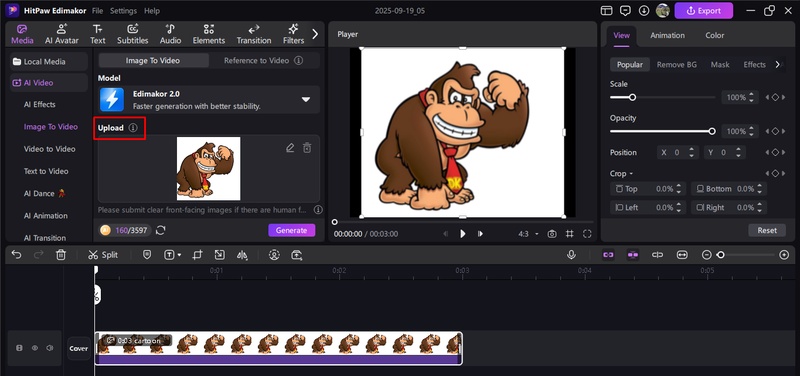Open the Audio tab

pos(170,34)
